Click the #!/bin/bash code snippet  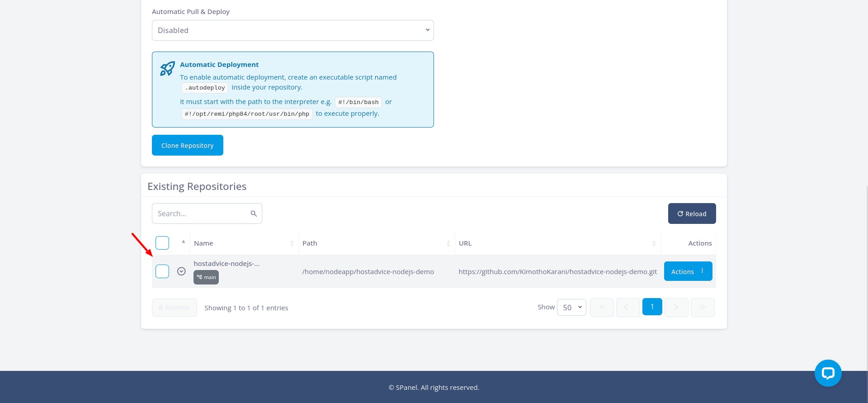(x=359, y=102)
